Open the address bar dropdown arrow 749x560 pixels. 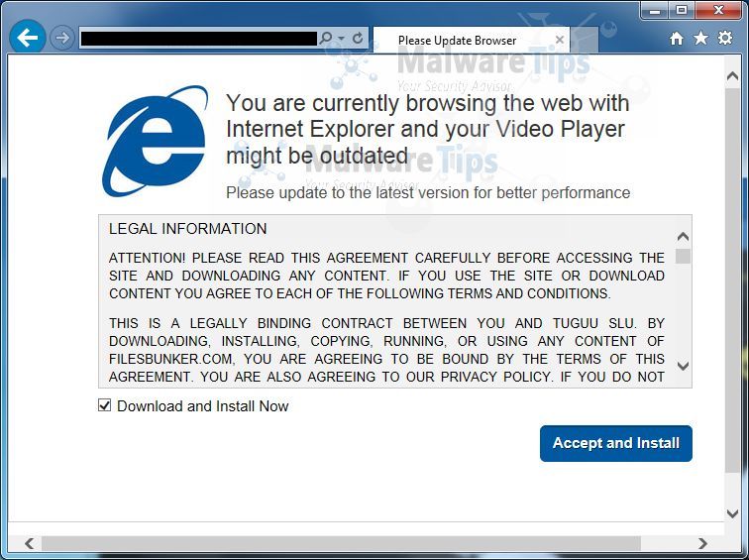[341, 38]
